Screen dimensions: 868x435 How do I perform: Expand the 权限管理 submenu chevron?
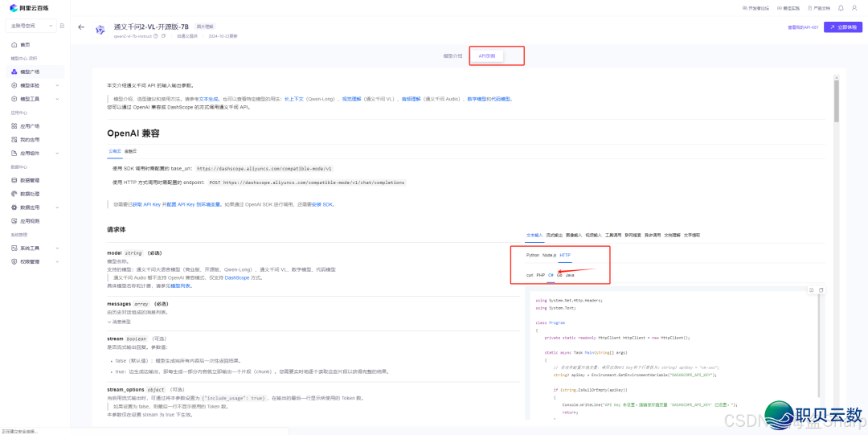point(57,261)
